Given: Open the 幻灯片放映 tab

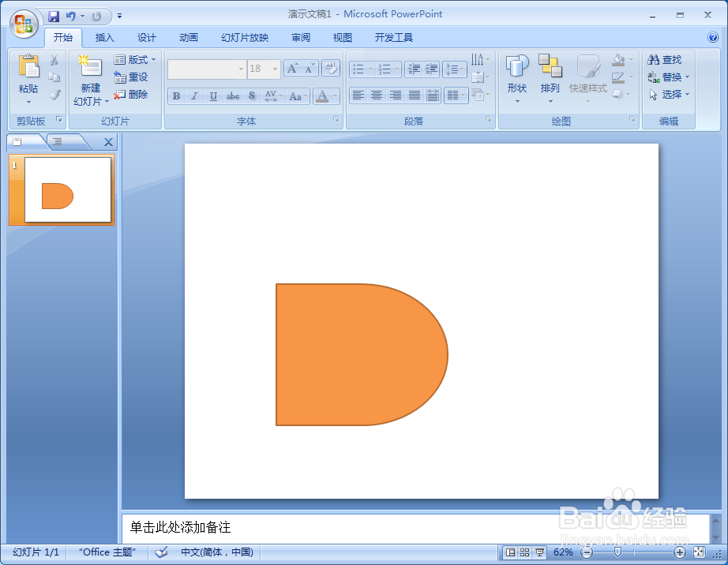Looking at the screenshot, I should [x=245, y=38].
